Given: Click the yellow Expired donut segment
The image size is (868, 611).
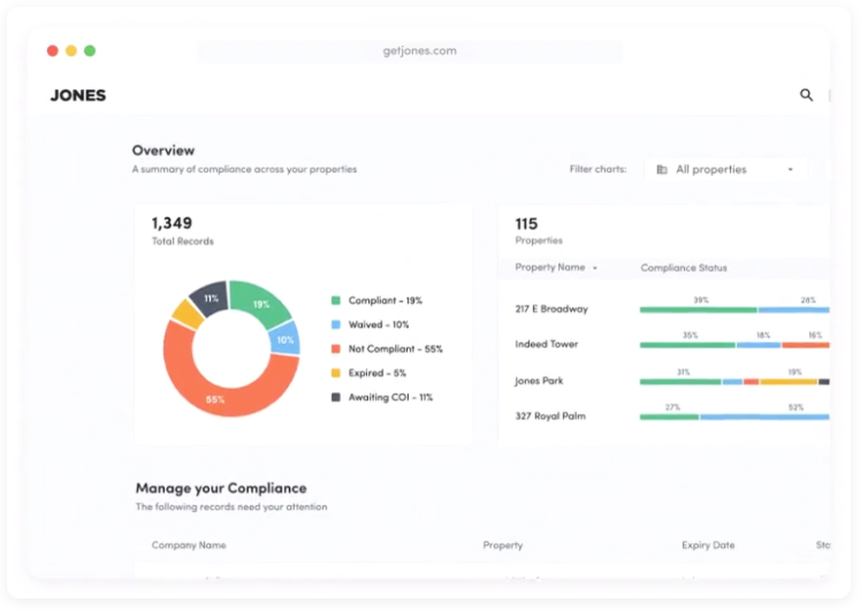Looking at the screenshot, I should [x=187, y=315].
